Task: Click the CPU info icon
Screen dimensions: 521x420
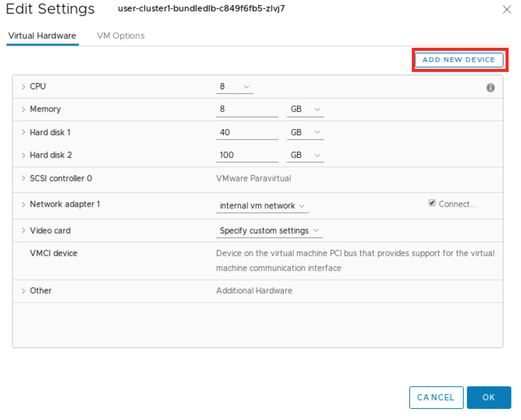Action: pos(490,88)
